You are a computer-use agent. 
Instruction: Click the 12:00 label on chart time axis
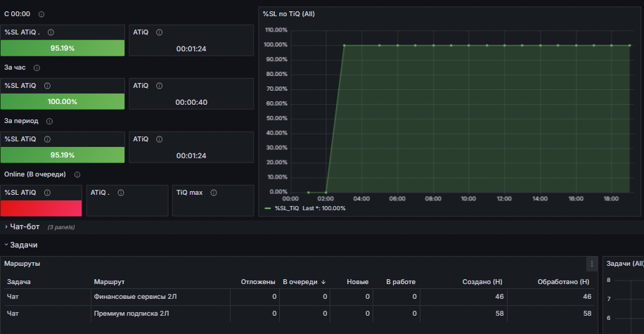click(504, 199)
